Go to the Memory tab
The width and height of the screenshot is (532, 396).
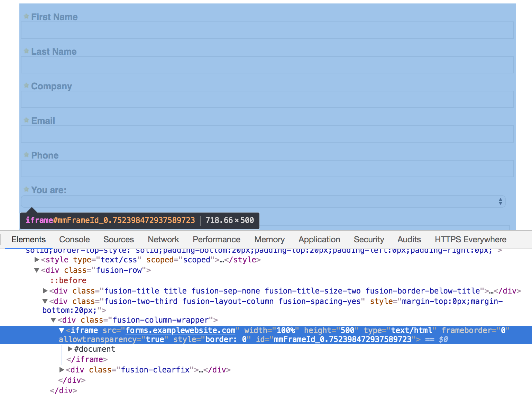point(269,240)
